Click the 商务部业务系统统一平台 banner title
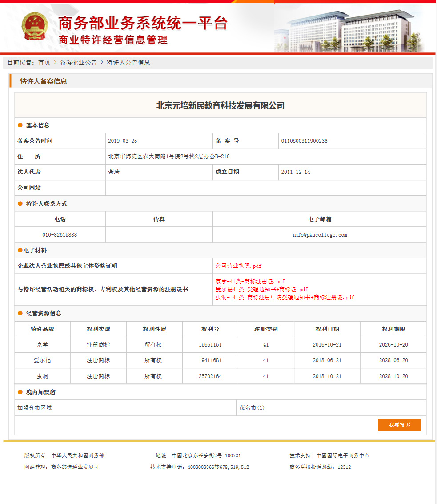The height and width of the screenshot is (504, 437). (143, 23)
